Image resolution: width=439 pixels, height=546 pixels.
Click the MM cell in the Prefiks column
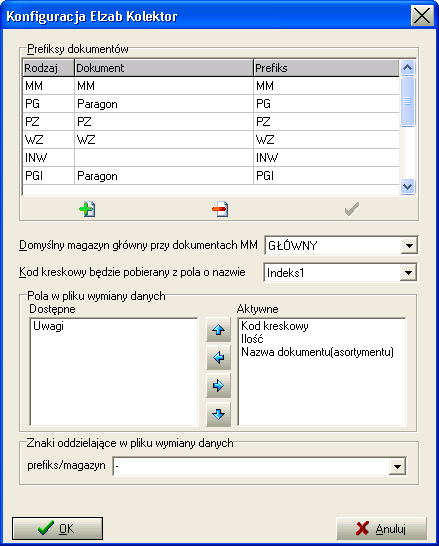(327, 86)
